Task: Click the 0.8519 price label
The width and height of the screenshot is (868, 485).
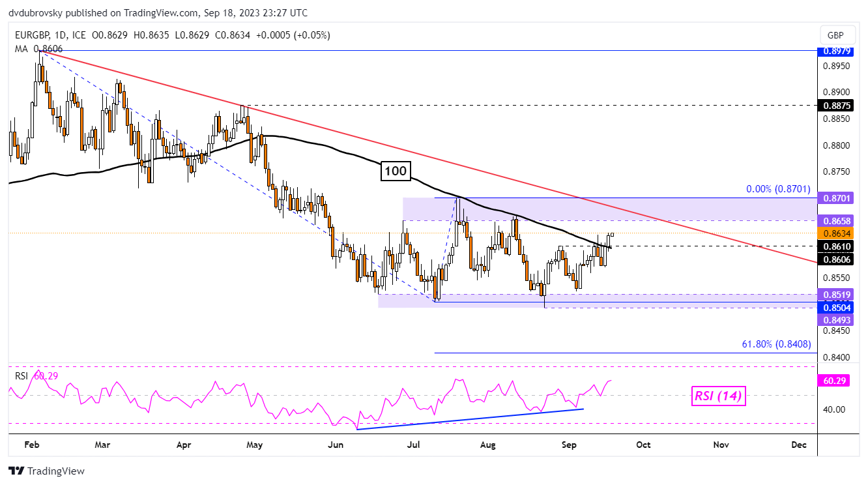Action: [x=835, y=295]
